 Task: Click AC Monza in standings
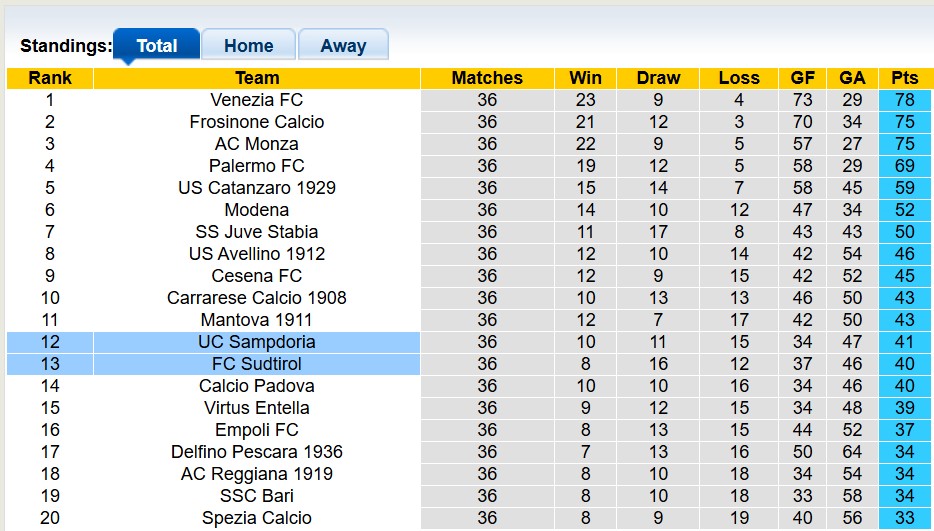tap(256, 144)
